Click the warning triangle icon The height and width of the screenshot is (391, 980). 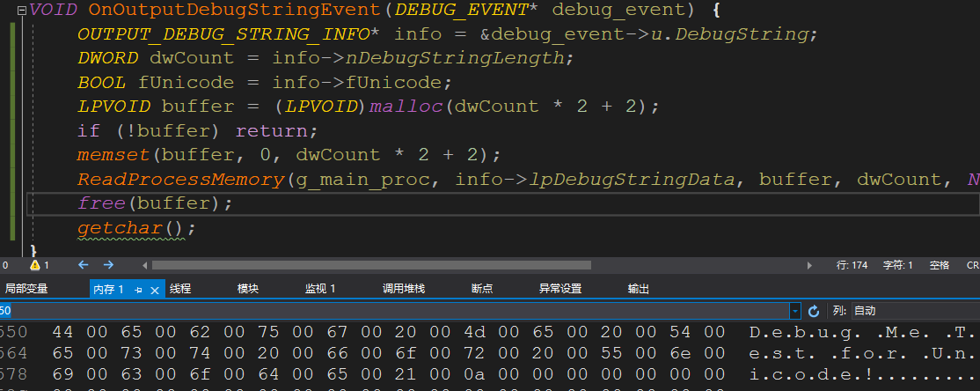[34, 265]
